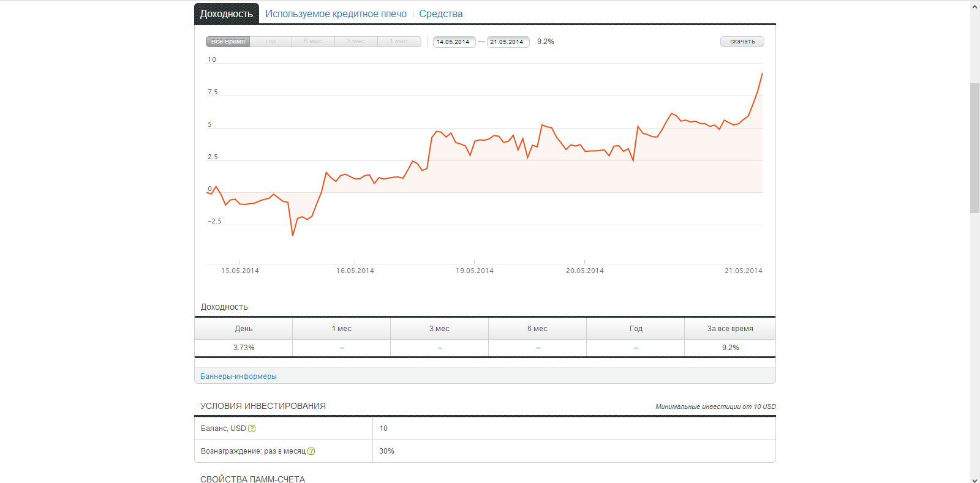The width and height of the screenshot is (980, 483).
Task: Switch to the Средства tab
Action: pyautogui.click(x=441, y=13)
